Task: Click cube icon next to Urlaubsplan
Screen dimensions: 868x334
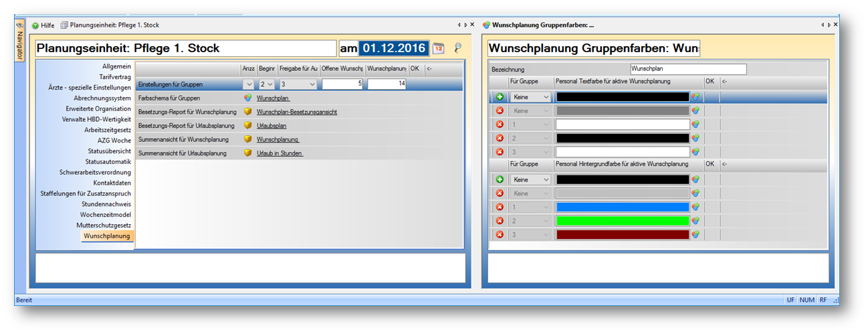Action: click(247, 125)
